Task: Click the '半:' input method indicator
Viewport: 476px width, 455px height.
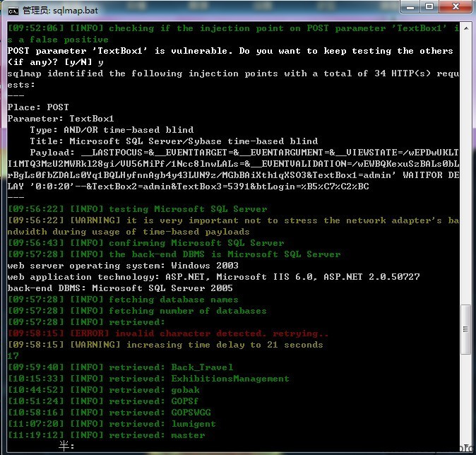Action: click(66, 447)
